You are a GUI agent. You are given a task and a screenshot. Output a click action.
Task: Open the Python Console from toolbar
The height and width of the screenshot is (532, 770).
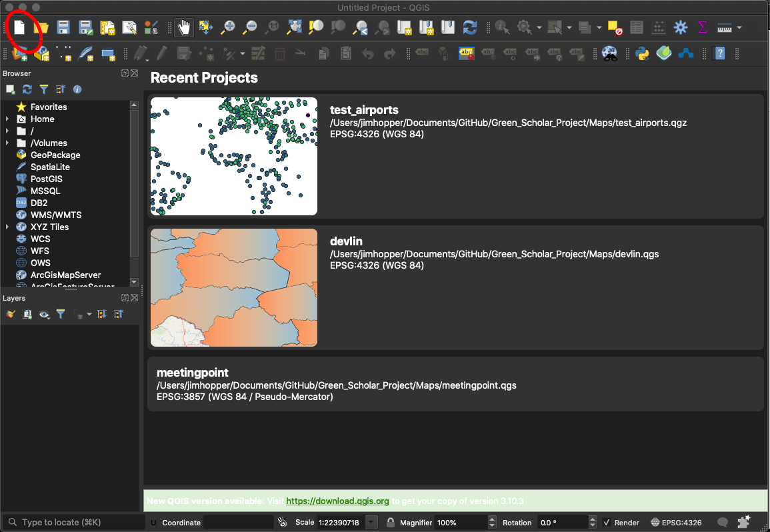642,53
